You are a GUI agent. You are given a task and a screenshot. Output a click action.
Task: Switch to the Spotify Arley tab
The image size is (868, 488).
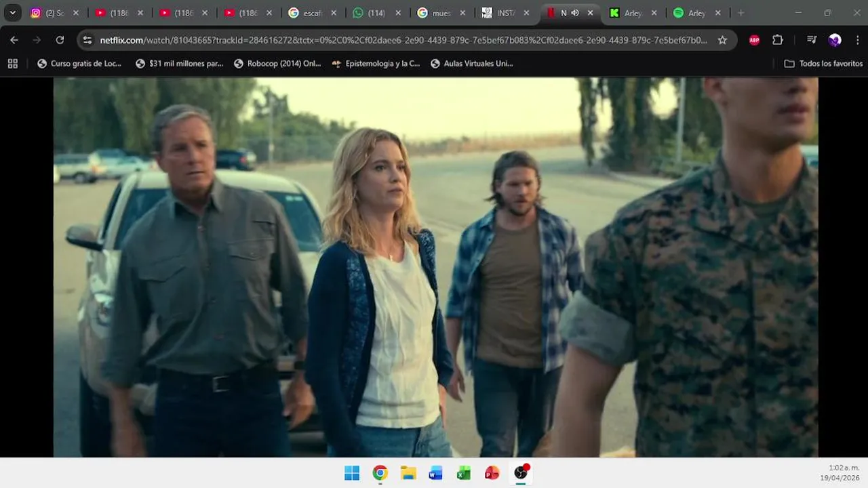pyautogui.click(x=696, y=13)
